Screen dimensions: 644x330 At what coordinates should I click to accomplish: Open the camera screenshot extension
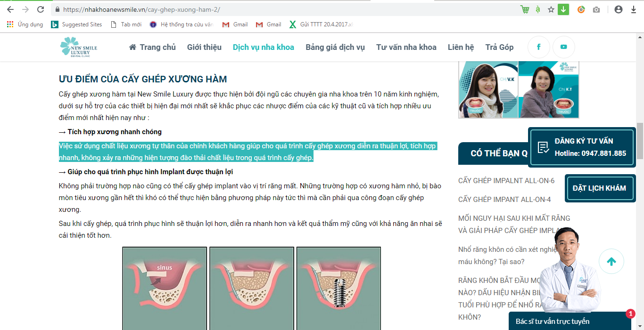click(x=596, y=9)
